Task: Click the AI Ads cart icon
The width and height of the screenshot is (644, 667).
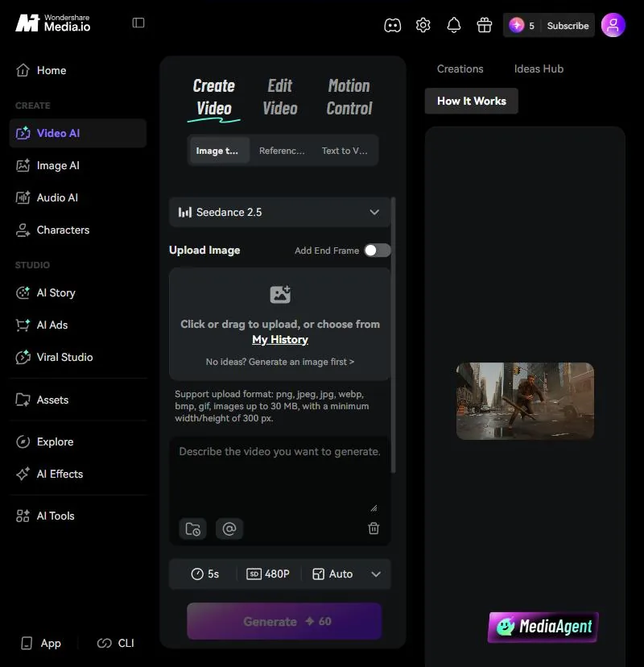Action: coord(23,325)
